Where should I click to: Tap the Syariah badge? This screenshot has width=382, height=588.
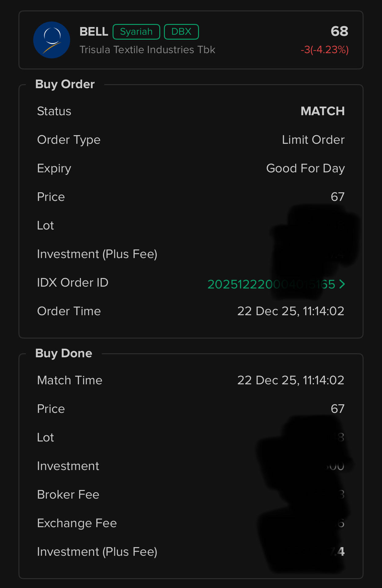pyautogui.click(x=136, y=32)
